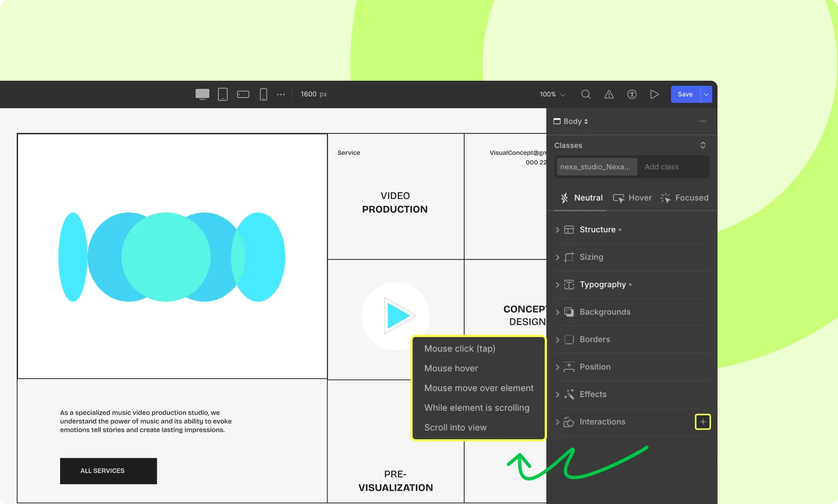This screenshot has height=504, width=838.
Task: Click the Backgrounds icon
Action: (x=569, y=312)
